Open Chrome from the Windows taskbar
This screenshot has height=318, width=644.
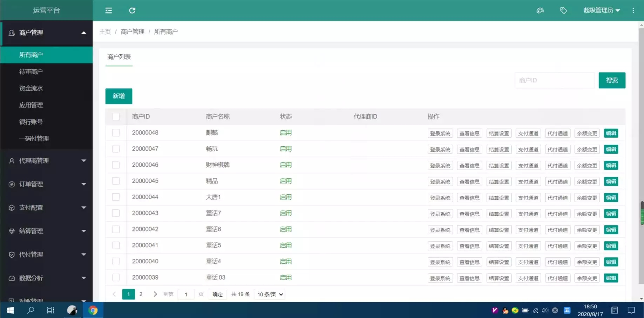(x=93, y=310)
